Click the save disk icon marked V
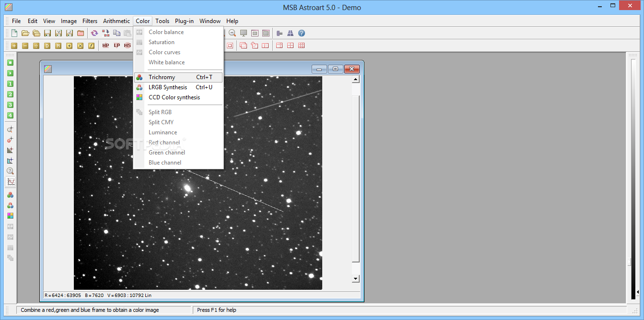This screenshot has height=320, width=644. (x=59, y=33)
